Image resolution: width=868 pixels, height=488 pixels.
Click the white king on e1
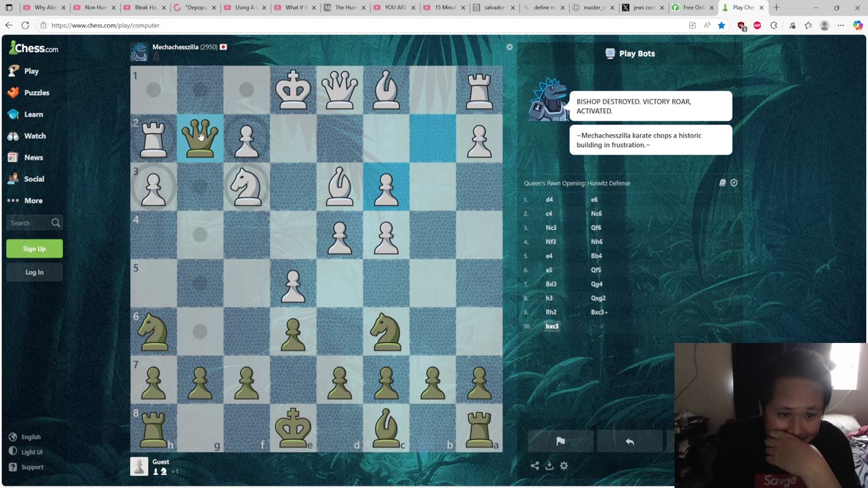tap(293, 89)
